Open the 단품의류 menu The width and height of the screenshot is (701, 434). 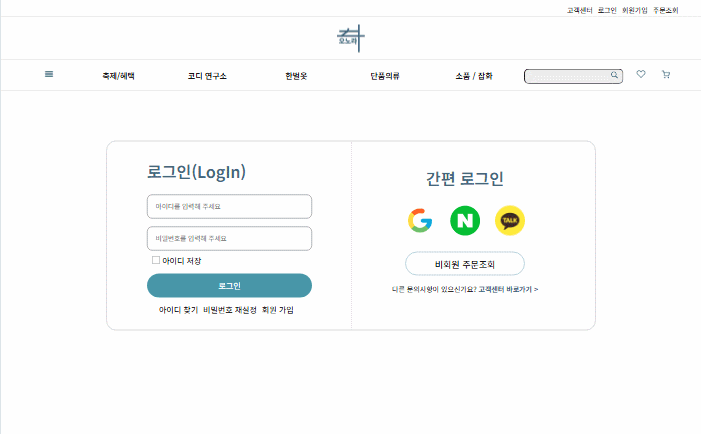pyautogui.click(x=384, y=76)
